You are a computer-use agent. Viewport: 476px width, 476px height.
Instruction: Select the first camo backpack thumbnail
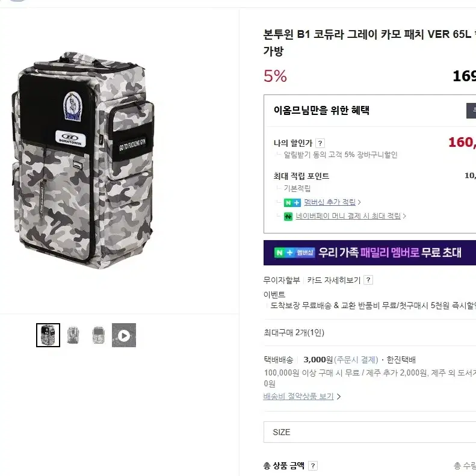(x=48, y=335)
